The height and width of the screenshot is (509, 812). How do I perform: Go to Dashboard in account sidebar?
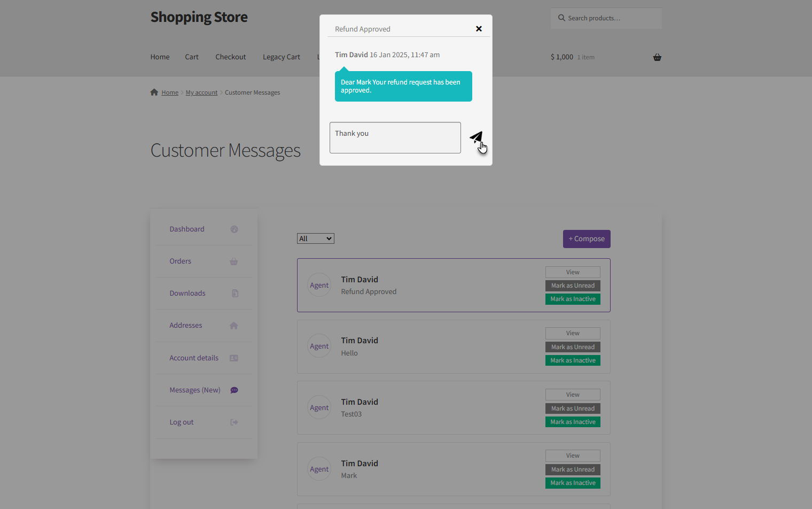tap(187, 229)
